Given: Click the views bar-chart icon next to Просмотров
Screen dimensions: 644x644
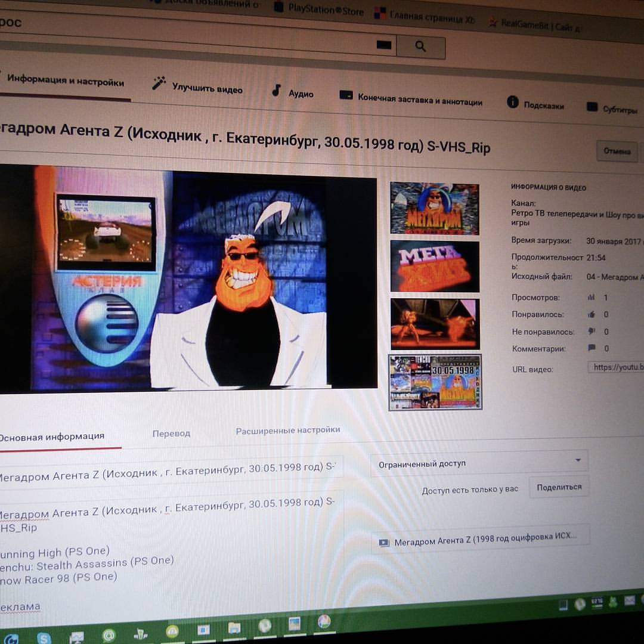Looking at the screenshot, I should click(591, 298).
